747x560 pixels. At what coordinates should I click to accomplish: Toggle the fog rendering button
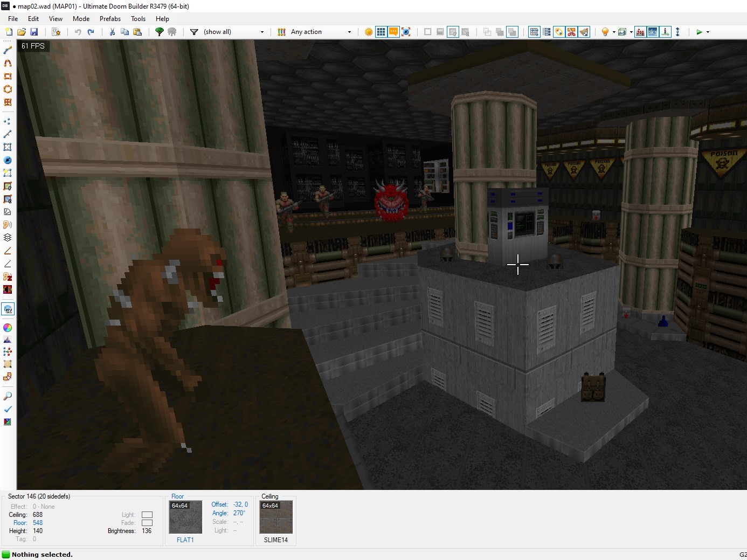point(640,32)
